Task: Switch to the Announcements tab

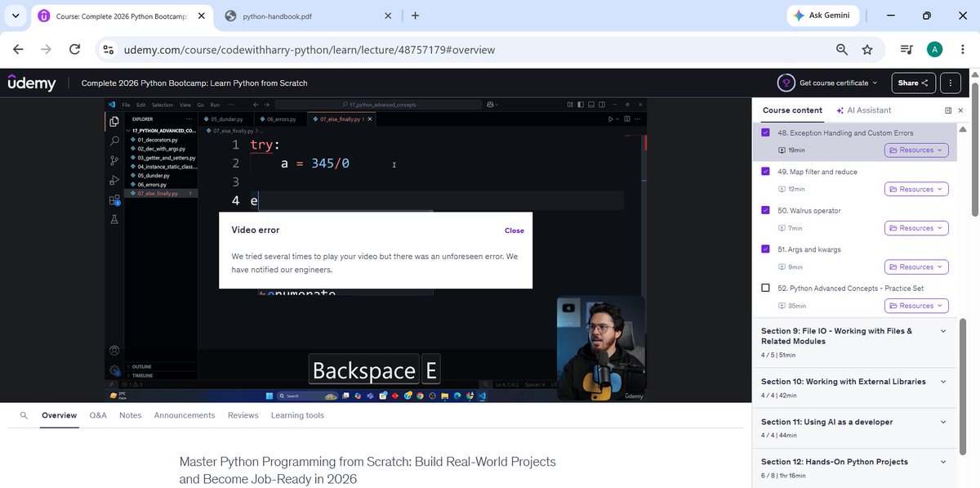Action: (x=185, y=415)
